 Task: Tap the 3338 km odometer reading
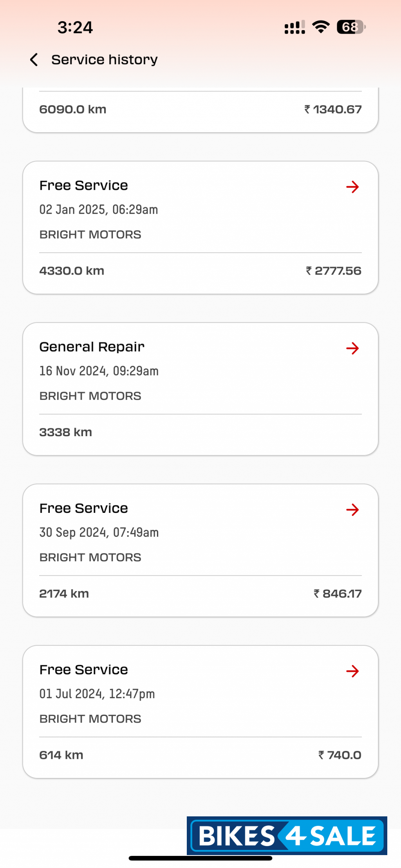66,432
